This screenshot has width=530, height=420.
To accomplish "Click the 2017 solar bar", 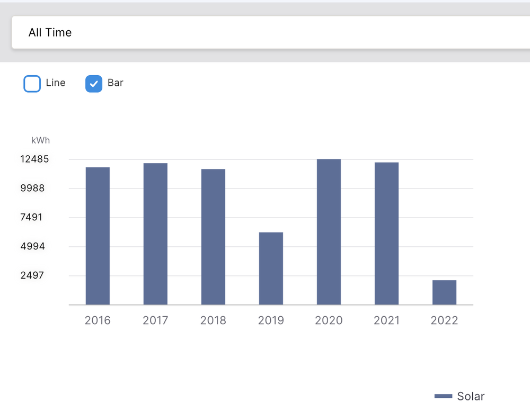I will pyautogui.click(x=155, y=234).
